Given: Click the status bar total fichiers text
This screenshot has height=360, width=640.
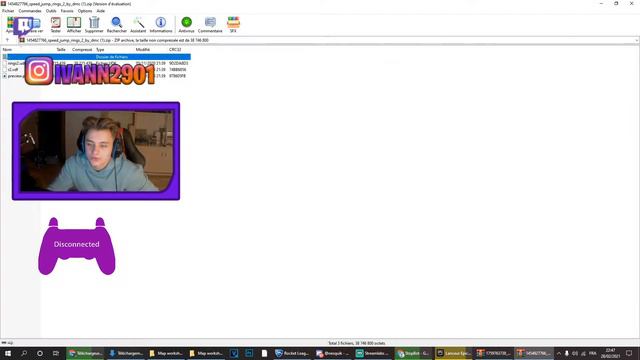Looking at the screenshot, I should [357, 343].
